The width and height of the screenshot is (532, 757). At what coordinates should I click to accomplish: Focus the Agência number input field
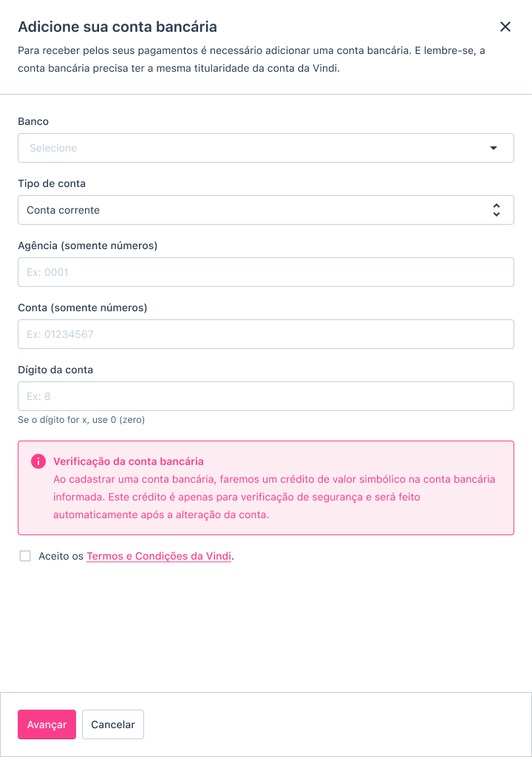point(266,272)
